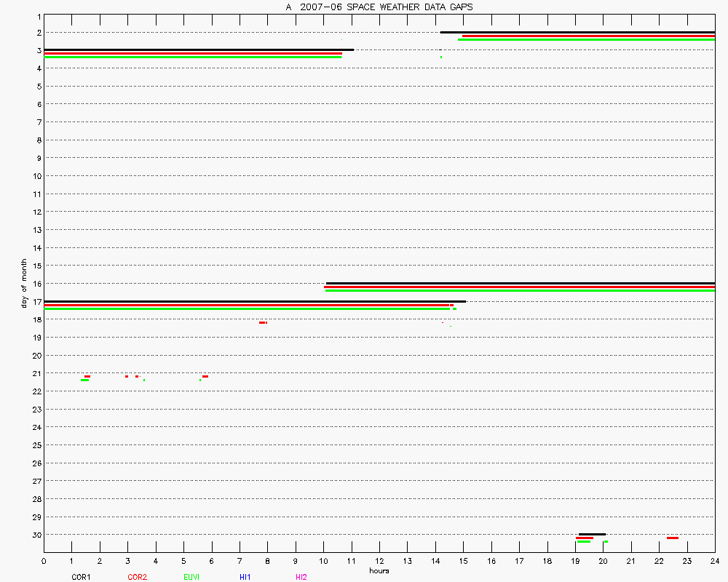728x582 pixels.
Task: Select the green EUVI legend label
Action: pos(191,577)
